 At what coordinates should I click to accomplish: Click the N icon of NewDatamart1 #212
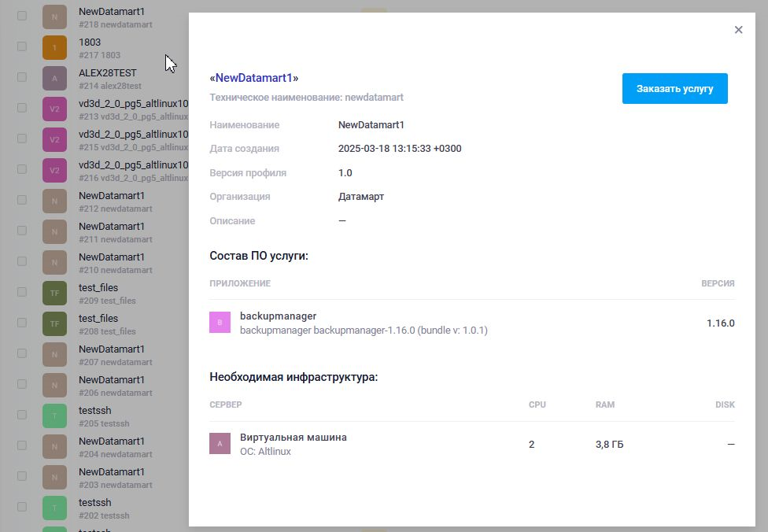click(x=54, y=201)
